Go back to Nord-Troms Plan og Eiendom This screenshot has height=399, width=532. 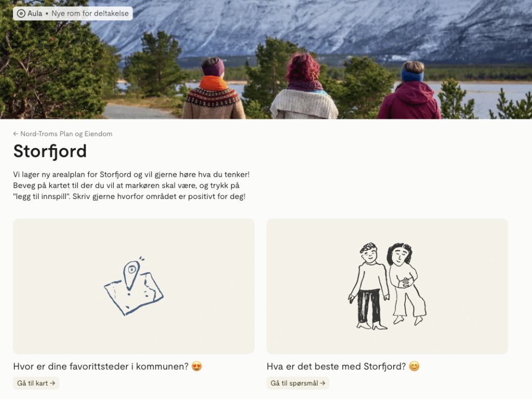(63, 134)
